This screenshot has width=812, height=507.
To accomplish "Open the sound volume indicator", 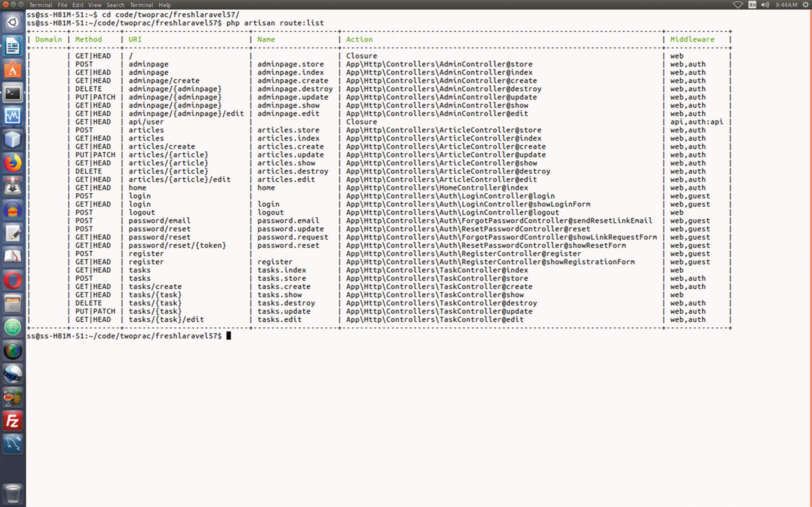I will 765,5.
